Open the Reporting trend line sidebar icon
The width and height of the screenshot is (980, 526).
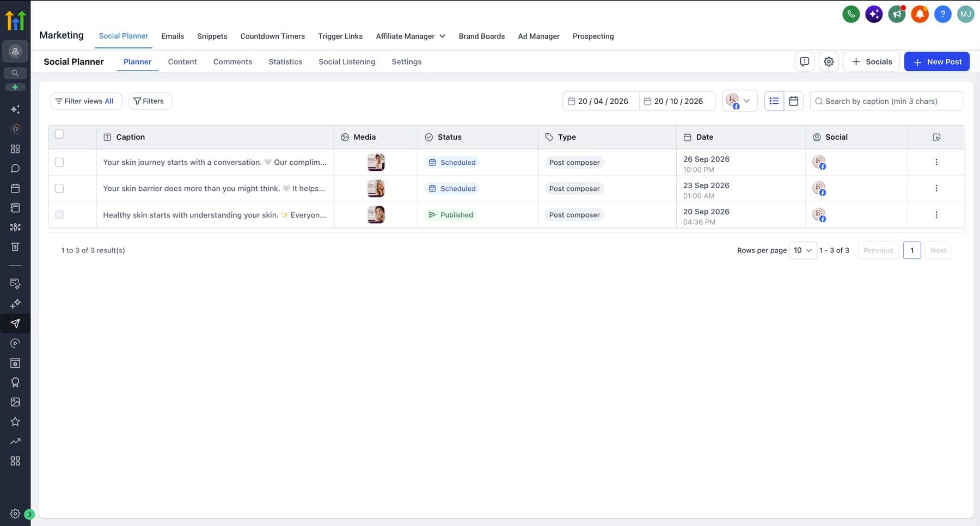tap(15, 441)
